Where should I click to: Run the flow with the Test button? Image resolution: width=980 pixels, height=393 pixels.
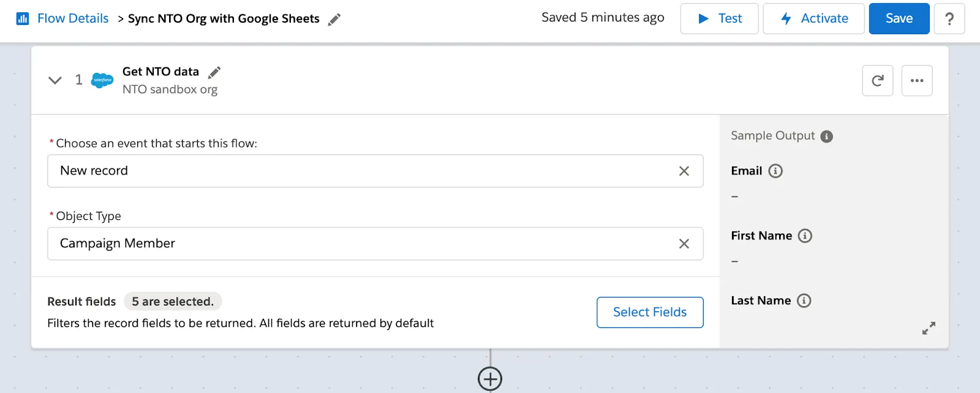point(719,18)
